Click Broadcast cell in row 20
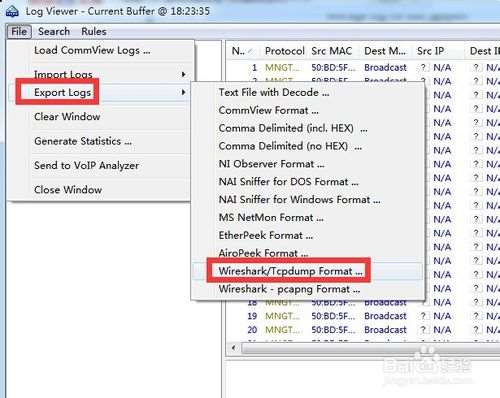Screen dimensions: 500x398 pyautogui.click(x=385, y=330)
